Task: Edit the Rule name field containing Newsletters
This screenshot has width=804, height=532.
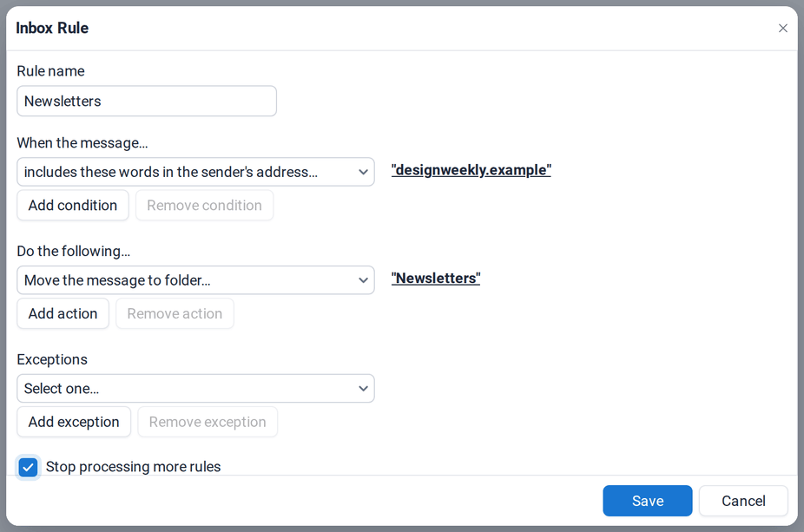Action: 147,101
